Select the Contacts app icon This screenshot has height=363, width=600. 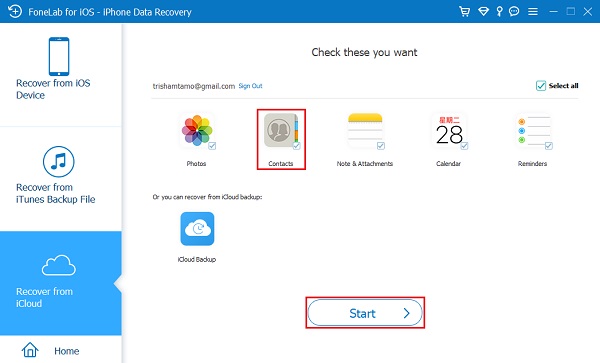(x=280, y=131)
